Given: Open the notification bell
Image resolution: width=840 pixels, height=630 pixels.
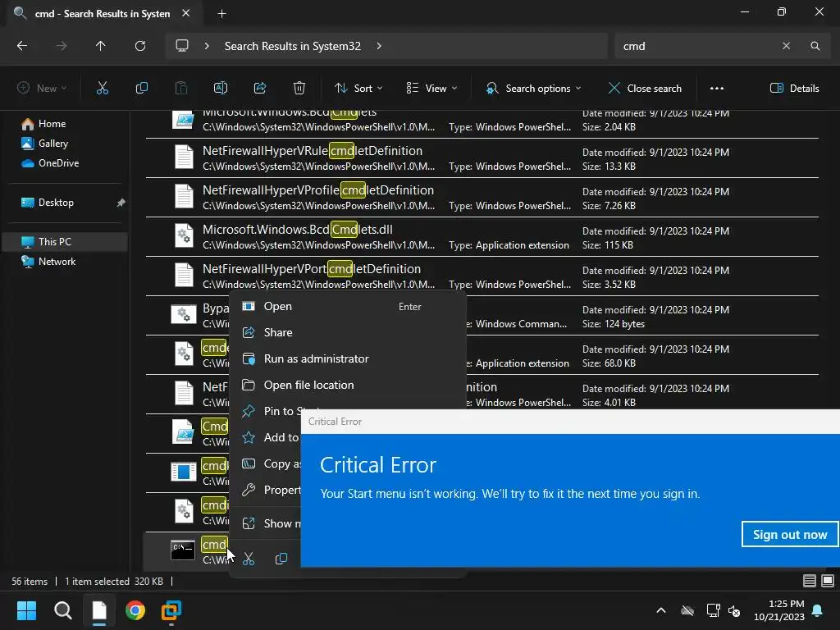Looking at the screenshot, I should click(818, 610).
